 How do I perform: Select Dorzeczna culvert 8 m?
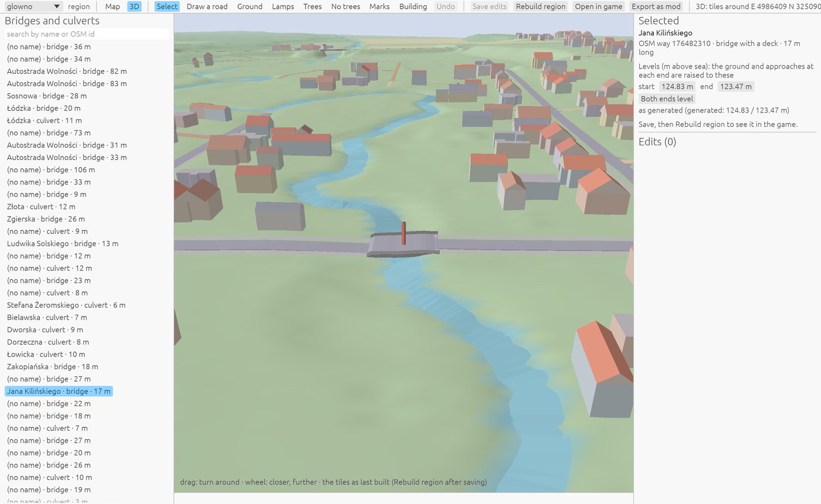click(48, 342)
